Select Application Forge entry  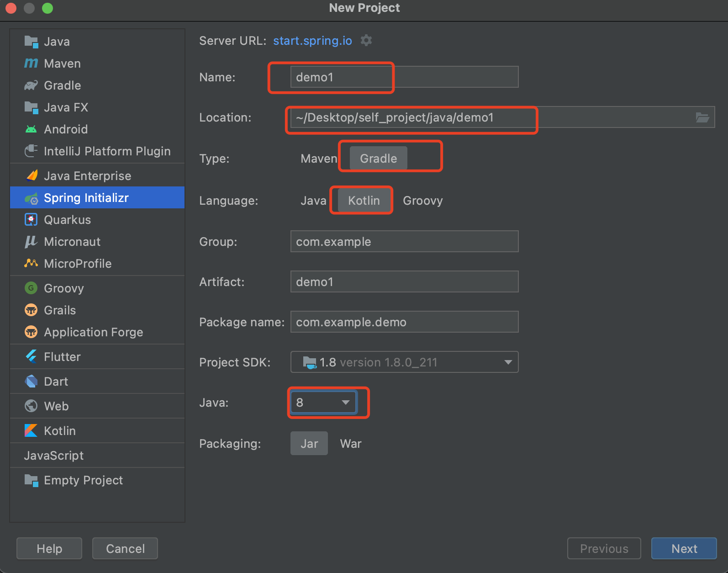(x=97, y=332)
